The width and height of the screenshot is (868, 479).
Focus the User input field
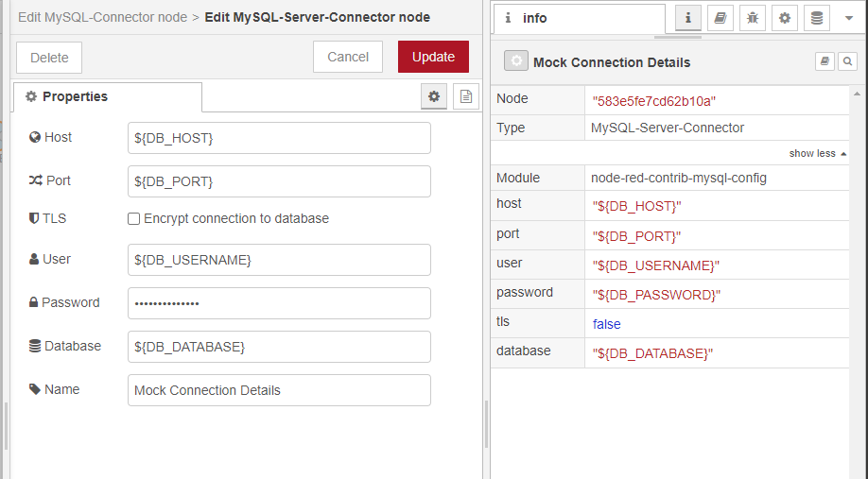coord(279,260)
